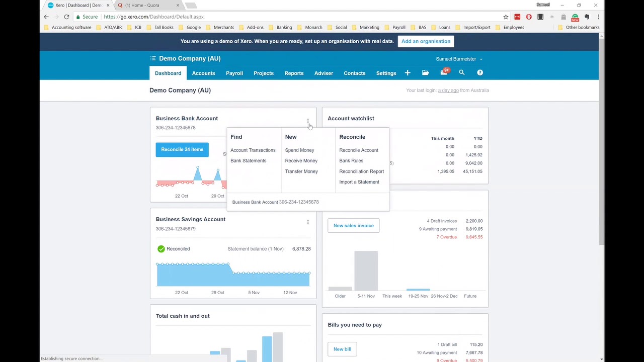The width and height of the screenshot is (644, 362).
Task: Click the 'a day ago' last login link
Action: (x=448, y=90)
